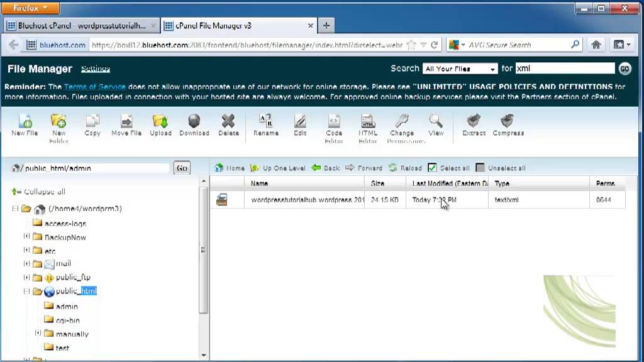Open the All Your Files dropdown

(x=460, y=69)
